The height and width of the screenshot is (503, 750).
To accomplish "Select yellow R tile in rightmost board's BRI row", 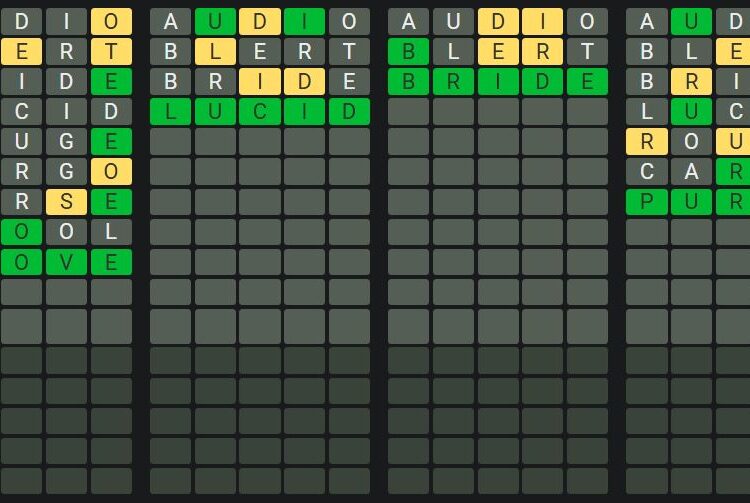I will 692,81.
